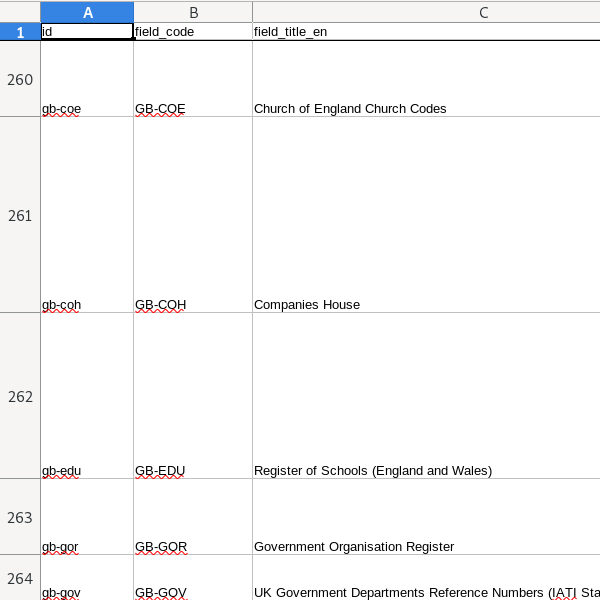Select row 262 header
Image resolution: width=600 pixels, height=600 pixels.
pos(20,396)
